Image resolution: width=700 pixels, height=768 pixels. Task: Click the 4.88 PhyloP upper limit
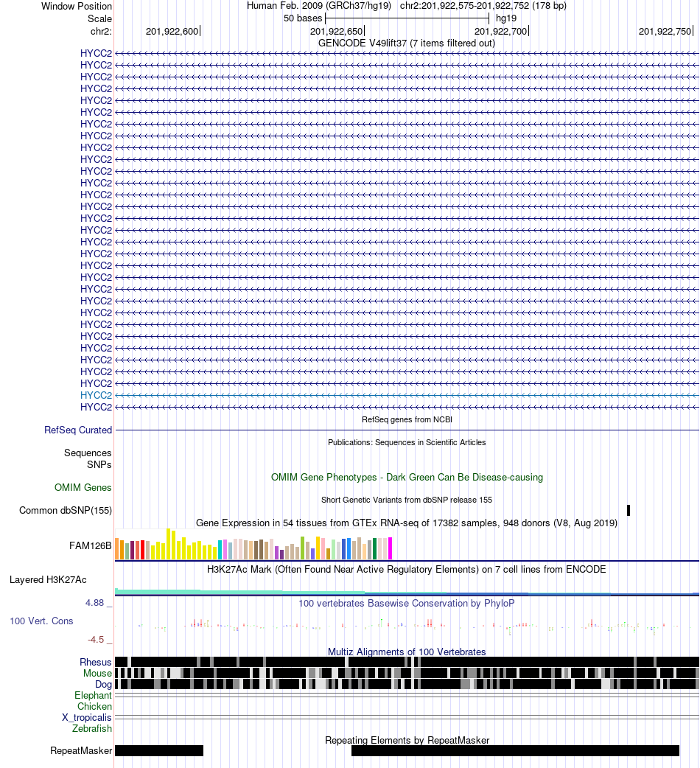point(99,603)
